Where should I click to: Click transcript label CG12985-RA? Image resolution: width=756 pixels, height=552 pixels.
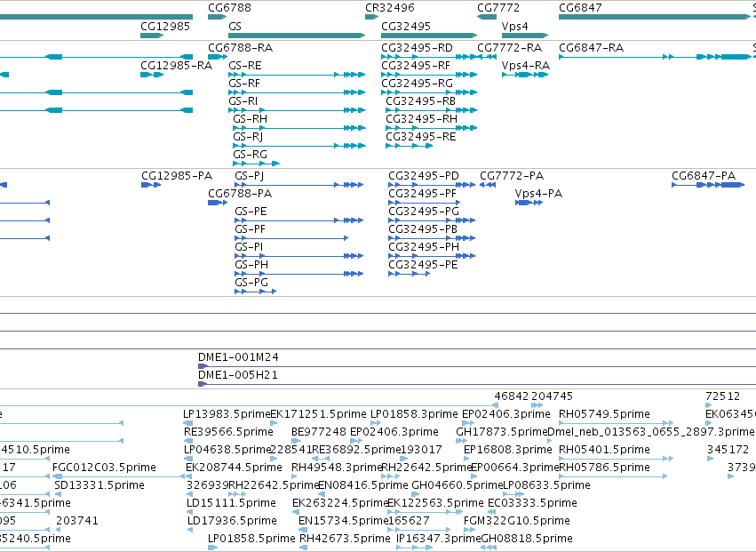point(177,66)
